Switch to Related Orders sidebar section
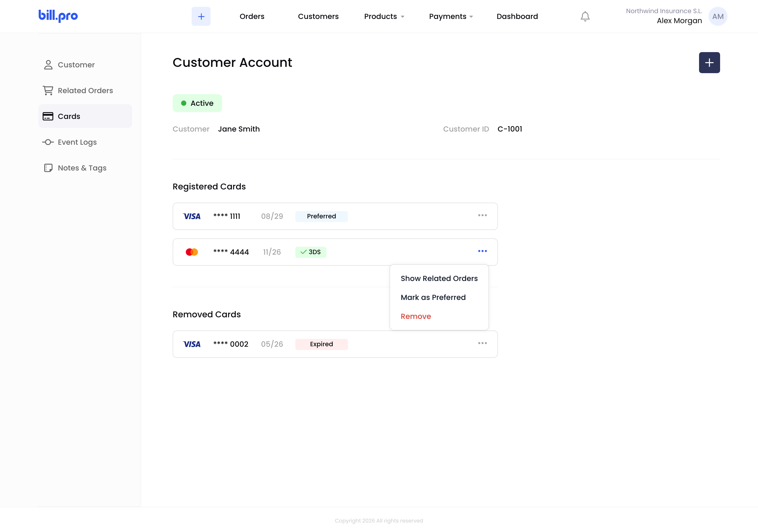Screen dimensions: 758x532 click(x=85, y=91)
